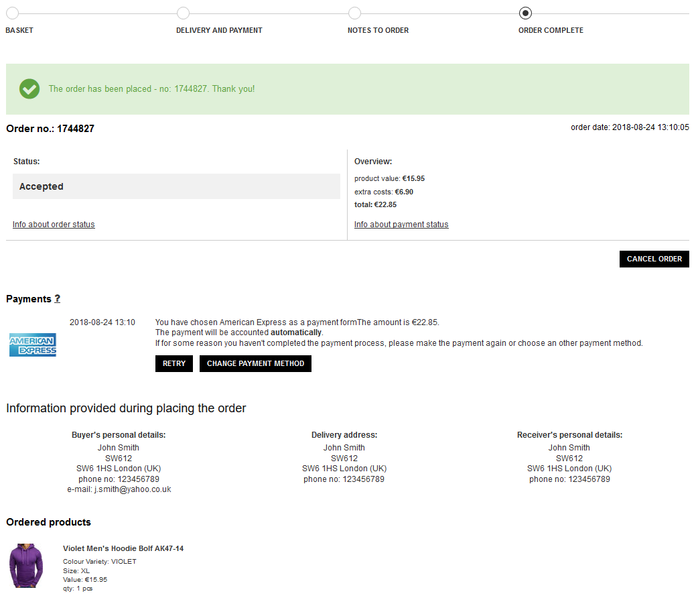Image resolution: width=700 pixels, height=610 pixels.
Task: Open Violet Men's Hoodie Bolf AK47-14 title
Action: point(123,548)
